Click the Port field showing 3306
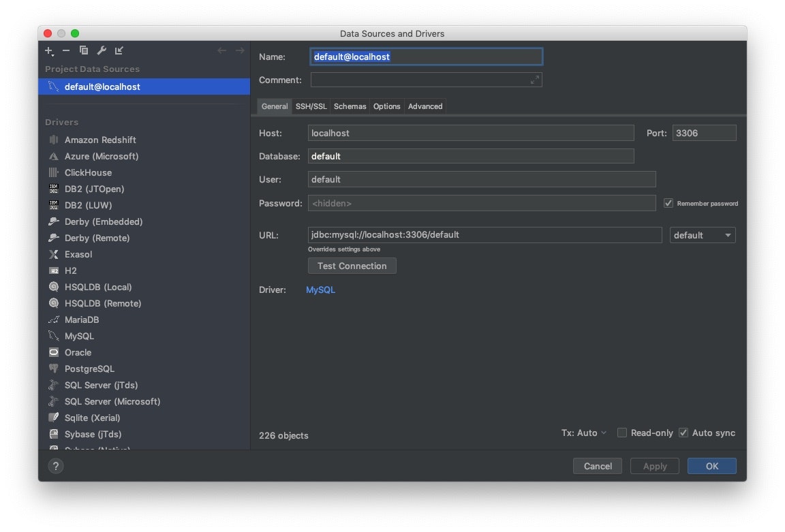 click(x=705, y=133)
